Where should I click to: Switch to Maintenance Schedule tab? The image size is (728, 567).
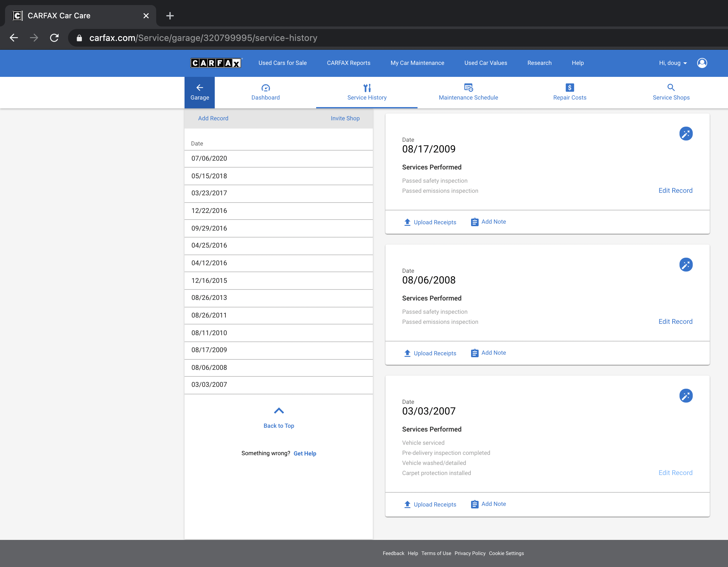[468, 92]
